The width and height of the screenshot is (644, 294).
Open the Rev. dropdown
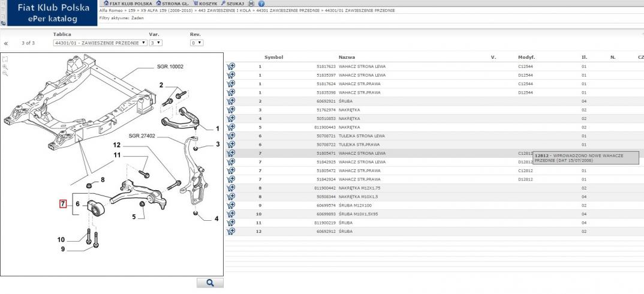[x=196, y=43]
